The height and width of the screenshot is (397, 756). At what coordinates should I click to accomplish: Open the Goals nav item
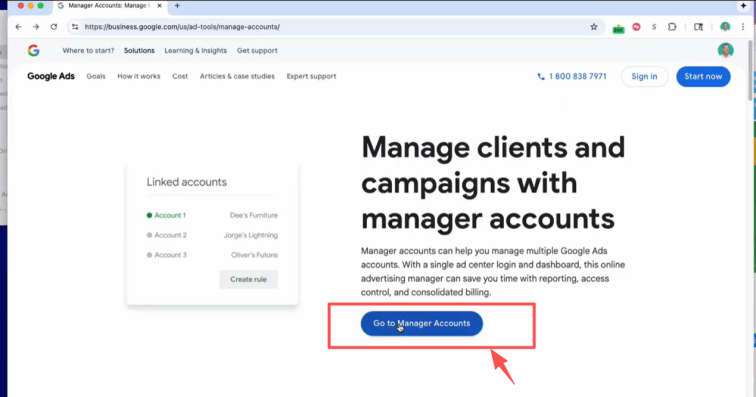(96, 76)
